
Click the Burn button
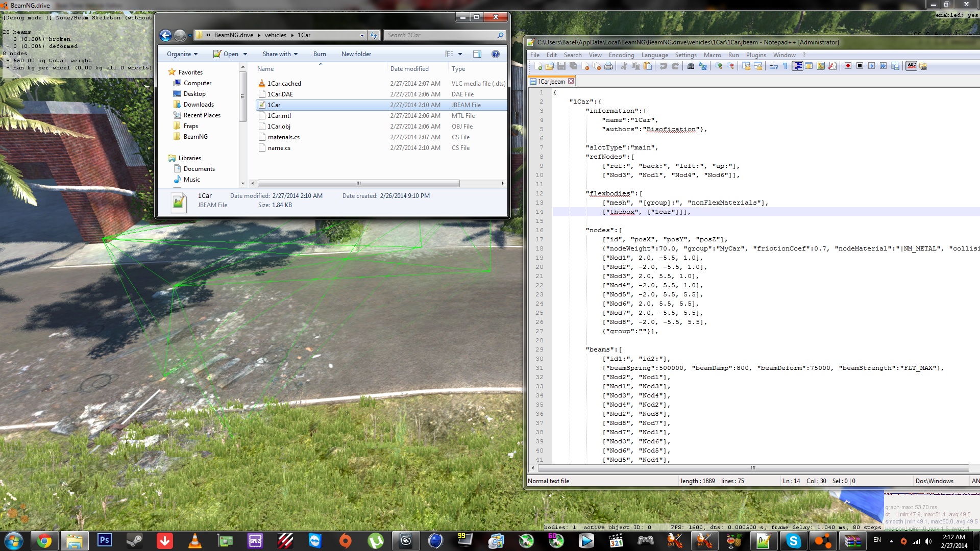[x=320, y=54]
